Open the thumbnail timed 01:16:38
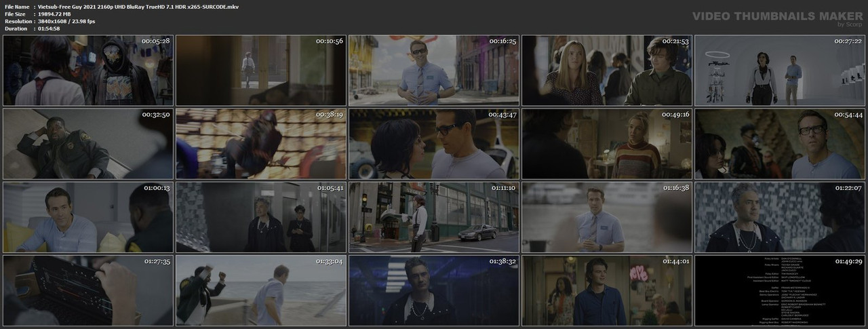Image resolution: width=868 pixels, height=329 pixels. click(x=607, y=217)
